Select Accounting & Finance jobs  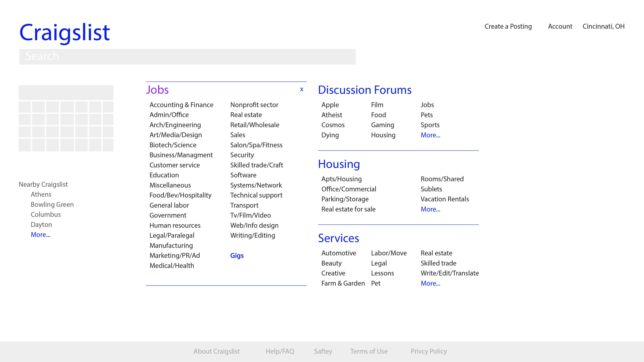[182, 105]
